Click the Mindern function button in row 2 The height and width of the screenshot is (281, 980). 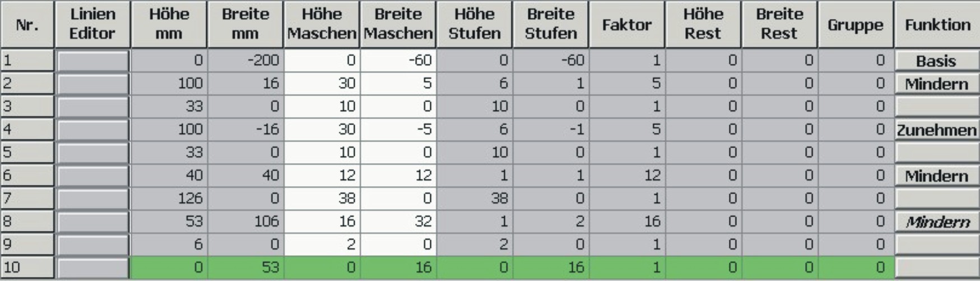(936, 84)
